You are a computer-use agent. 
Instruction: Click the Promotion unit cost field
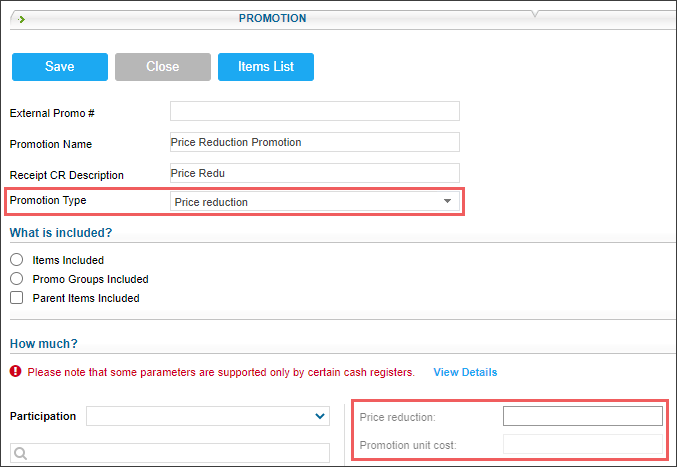pos(583,444)
